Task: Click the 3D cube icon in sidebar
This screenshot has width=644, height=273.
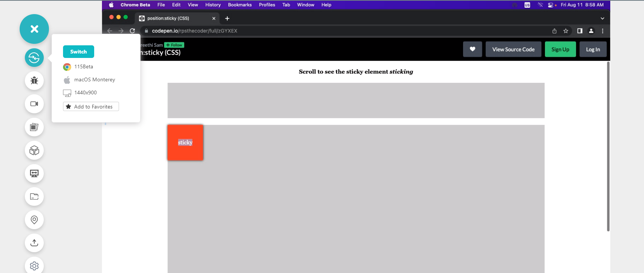Action: (x=34, y=150)
